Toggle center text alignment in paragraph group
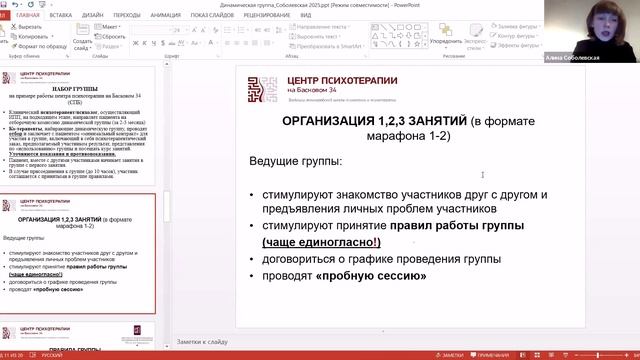The height and width of the screenshot is (360, 640). (237, 43)
